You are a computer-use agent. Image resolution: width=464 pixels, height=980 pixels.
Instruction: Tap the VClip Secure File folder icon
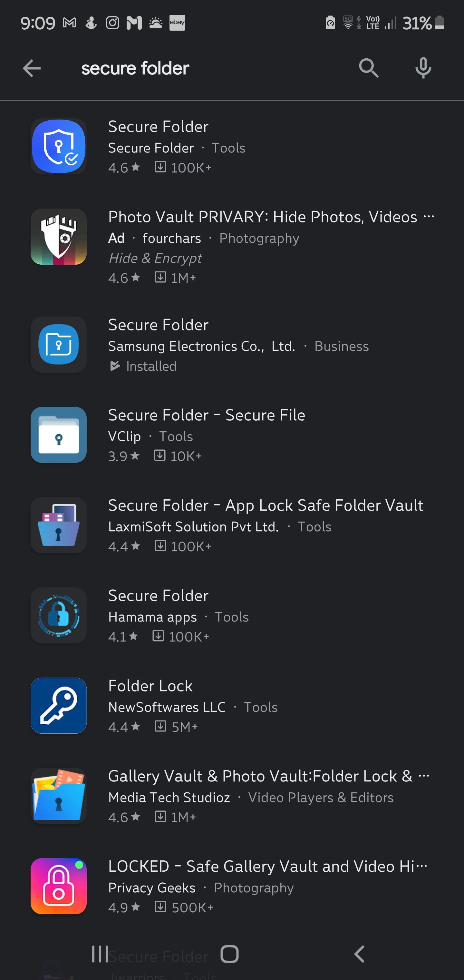pos(59,435)
